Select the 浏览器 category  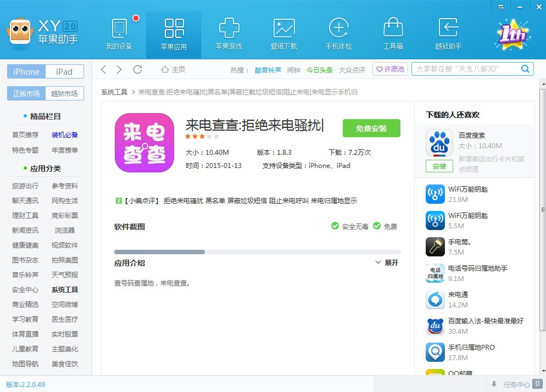pyautogui.click(x=65, y=230)
